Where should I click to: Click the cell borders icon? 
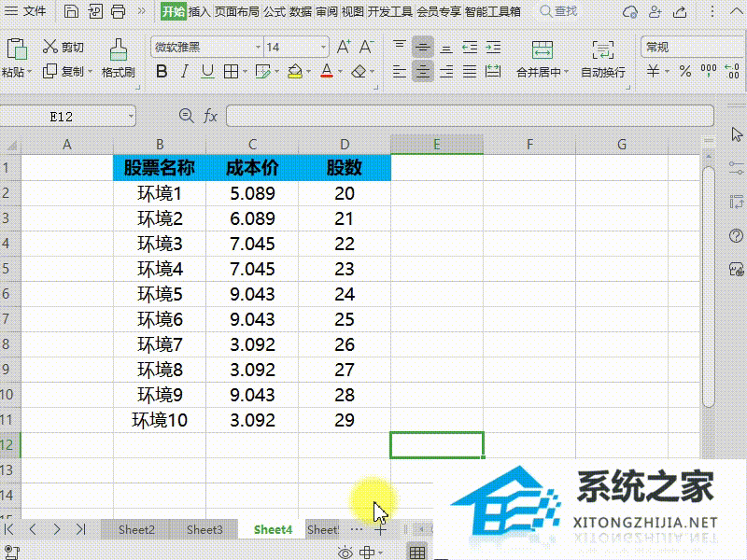231,72
